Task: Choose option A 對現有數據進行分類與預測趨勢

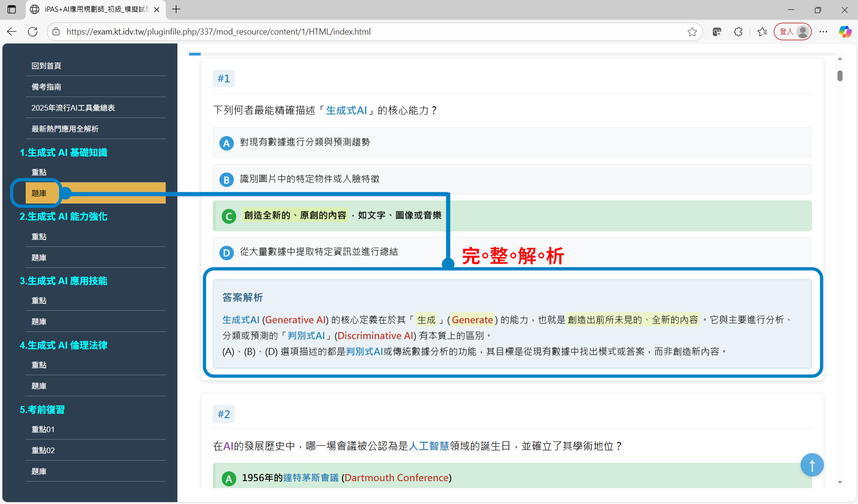Action: point(512,143)
